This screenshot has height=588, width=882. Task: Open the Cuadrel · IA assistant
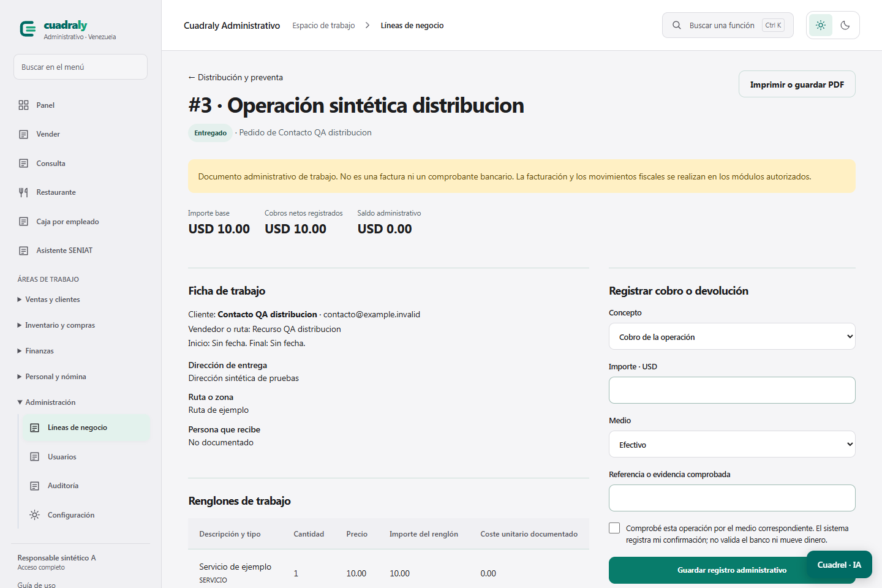(x=839, y=565)
